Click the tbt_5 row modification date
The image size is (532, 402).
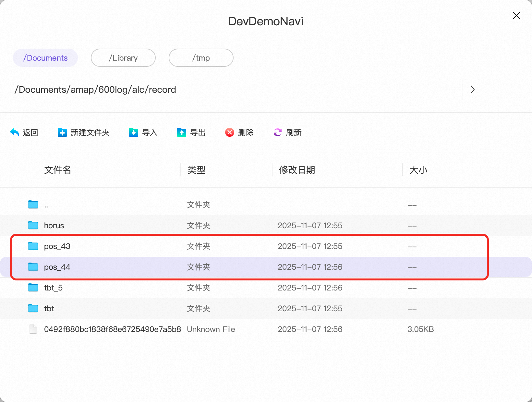click(x=310, y=288)
